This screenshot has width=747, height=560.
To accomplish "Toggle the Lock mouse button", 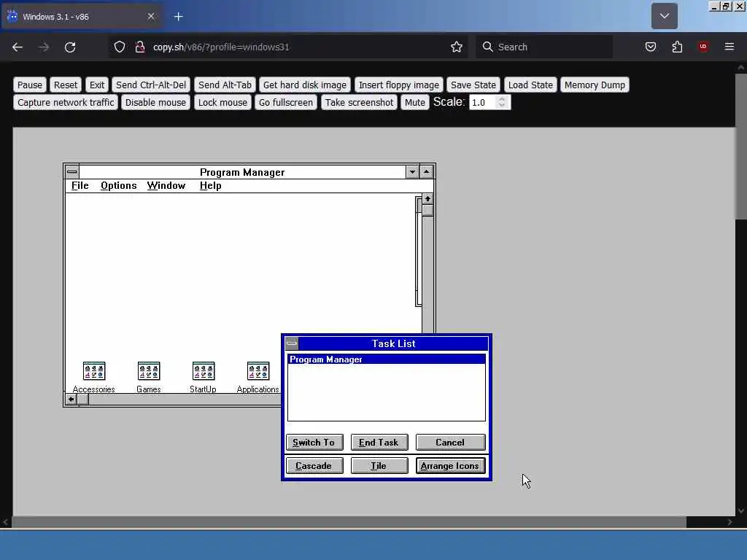I will [223, 102].
